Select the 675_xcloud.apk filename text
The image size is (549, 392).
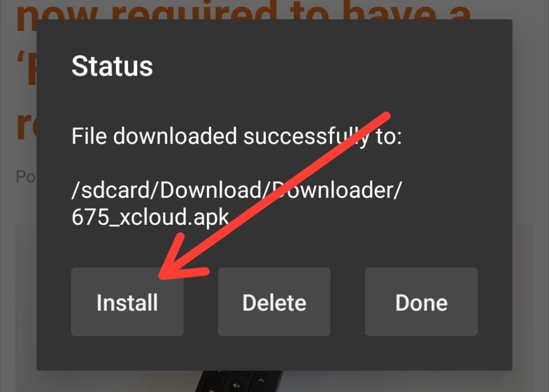coord(150,217)
